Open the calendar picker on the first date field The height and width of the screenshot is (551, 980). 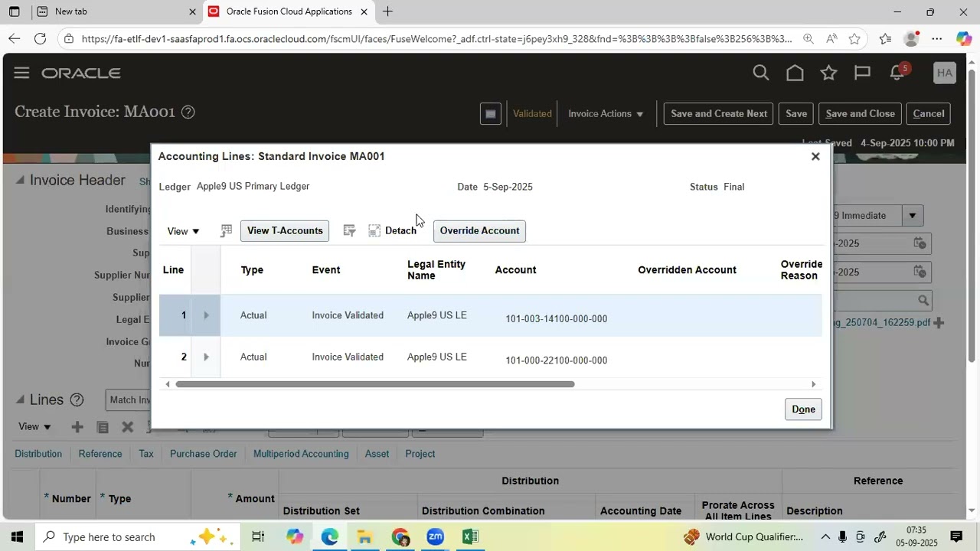[x=920, y=243]
